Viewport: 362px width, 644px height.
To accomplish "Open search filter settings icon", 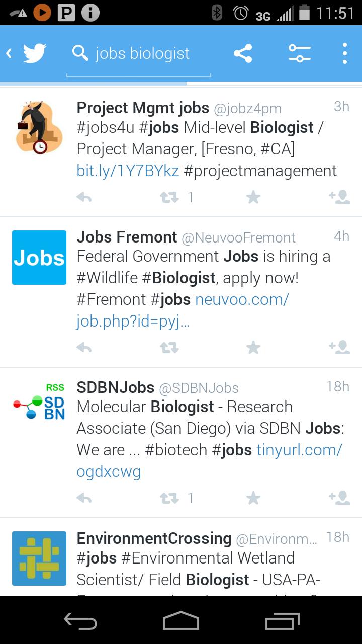I will [299, 53].
